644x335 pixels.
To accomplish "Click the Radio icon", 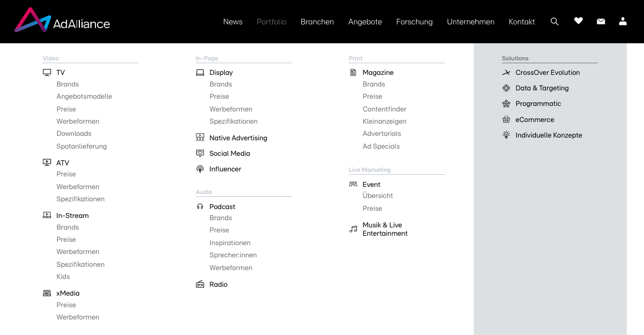I will click(x=200, y=285).
